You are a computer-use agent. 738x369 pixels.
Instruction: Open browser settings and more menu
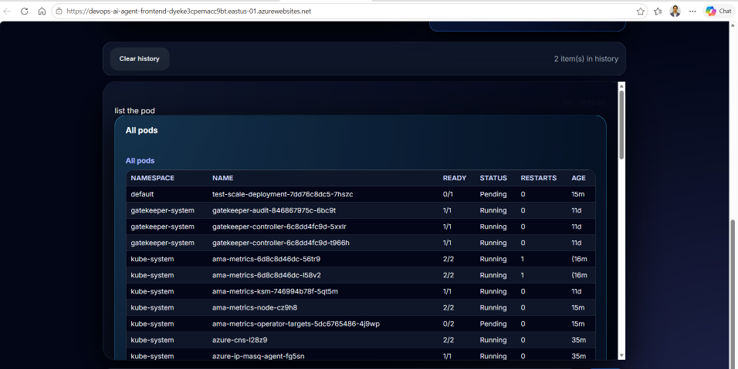(x=692, y=11)
